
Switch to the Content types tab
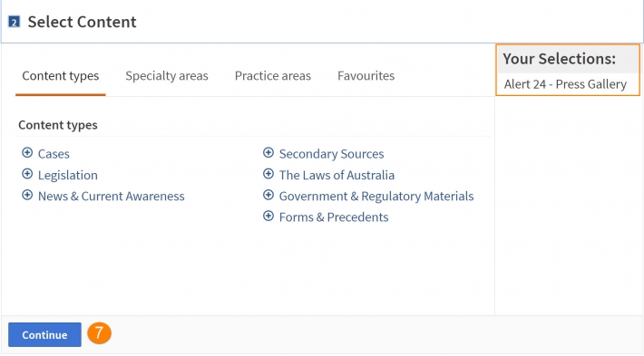[61, 76]
